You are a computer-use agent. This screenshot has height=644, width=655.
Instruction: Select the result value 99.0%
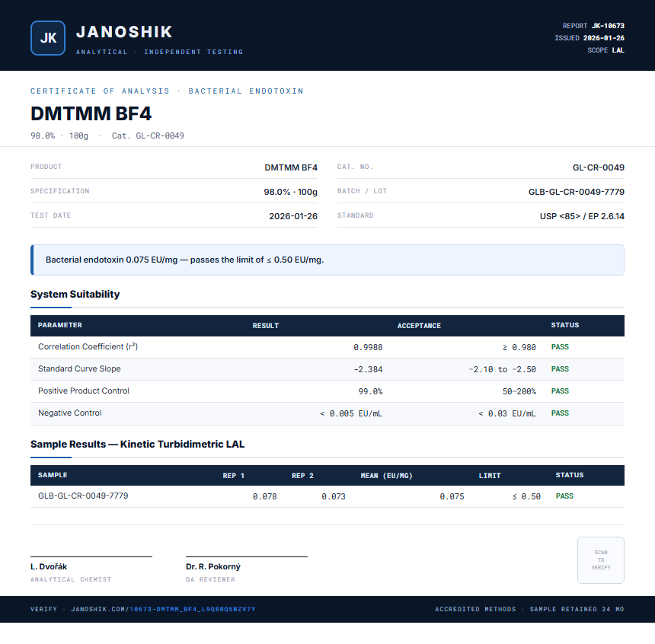pyautogui.click(x=370, y=391)
